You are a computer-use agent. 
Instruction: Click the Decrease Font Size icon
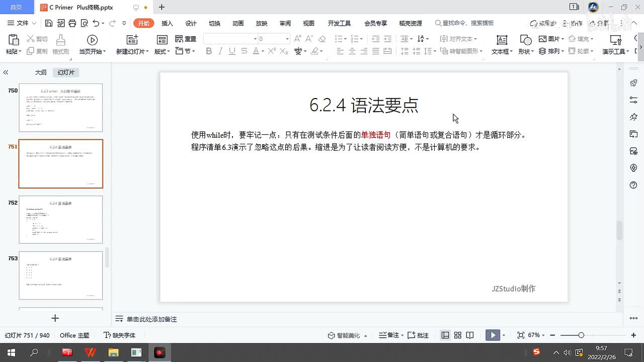pyautogui.click(x=310, y=39)
